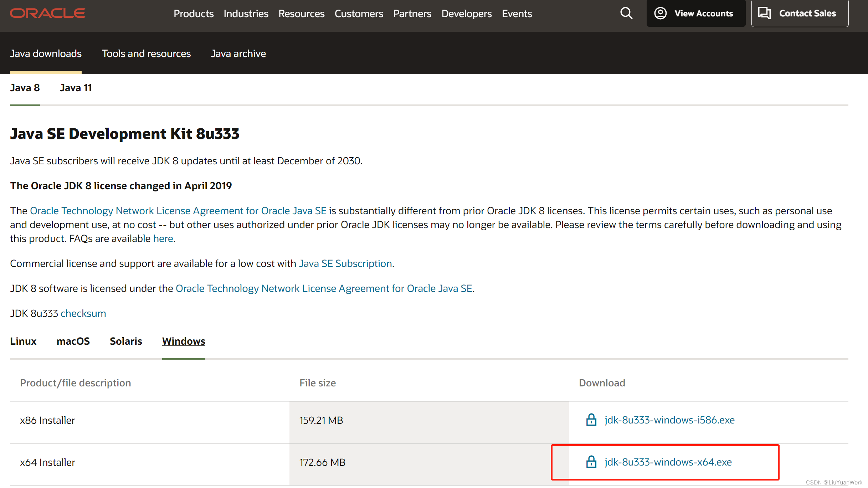Download jdk-8u333-windows-x64.exe
This screenshot has height=488, width=868.
(x=668, y=462)
